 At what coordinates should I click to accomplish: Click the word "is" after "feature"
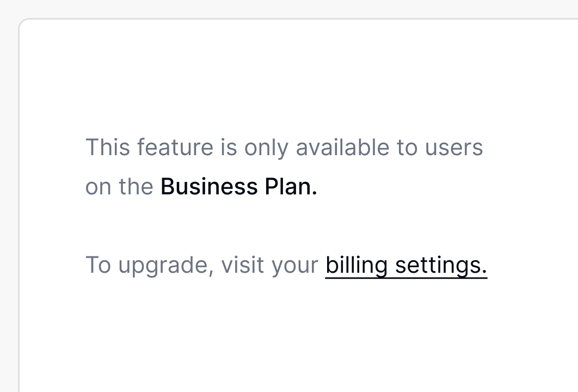coord(229,148)
